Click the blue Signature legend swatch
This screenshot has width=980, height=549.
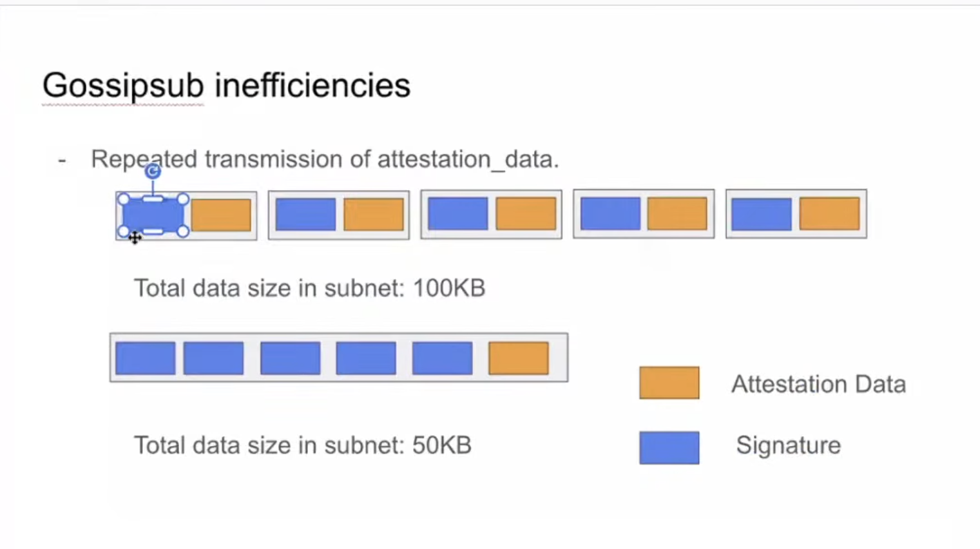pyautogui.click(x=669, y=448)
